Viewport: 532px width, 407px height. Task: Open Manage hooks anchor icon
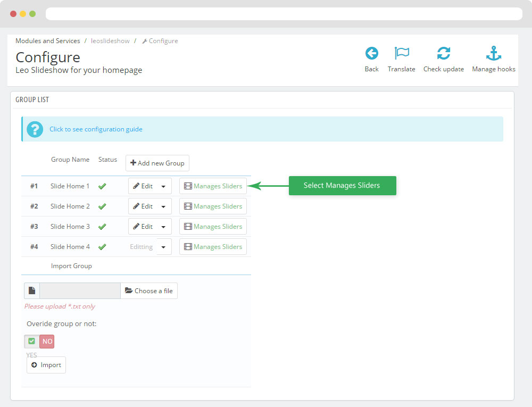(493, 53)
